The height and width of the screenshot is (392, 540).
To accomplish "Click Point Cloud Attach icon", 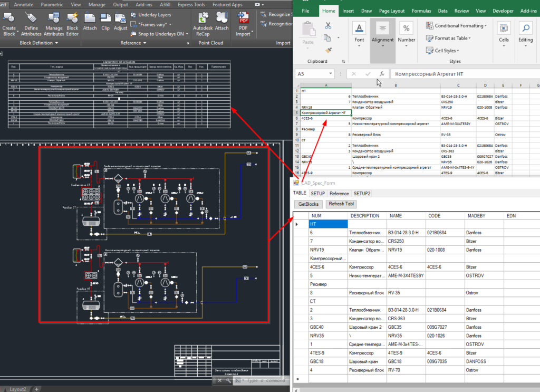I will 222,22.
